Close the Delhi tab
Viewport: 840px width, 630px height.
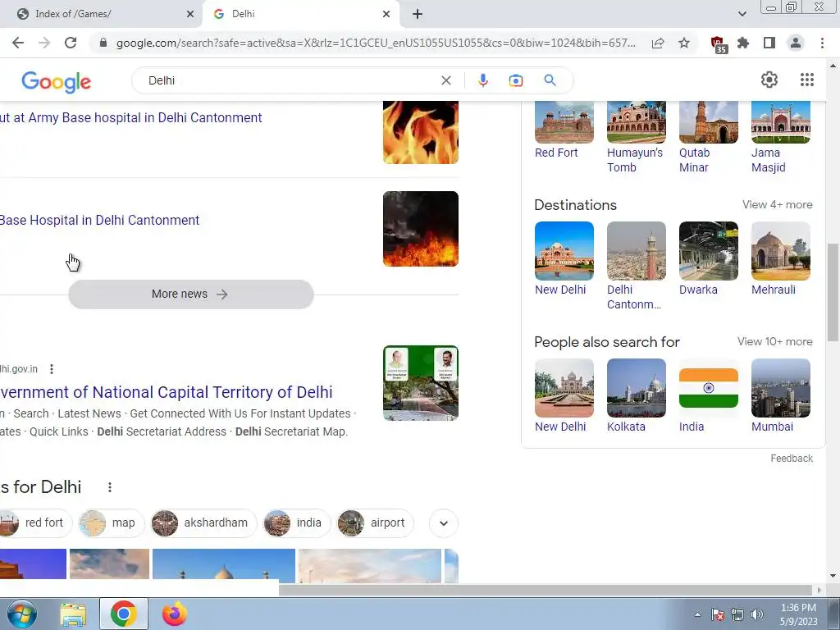click(386, 15)
